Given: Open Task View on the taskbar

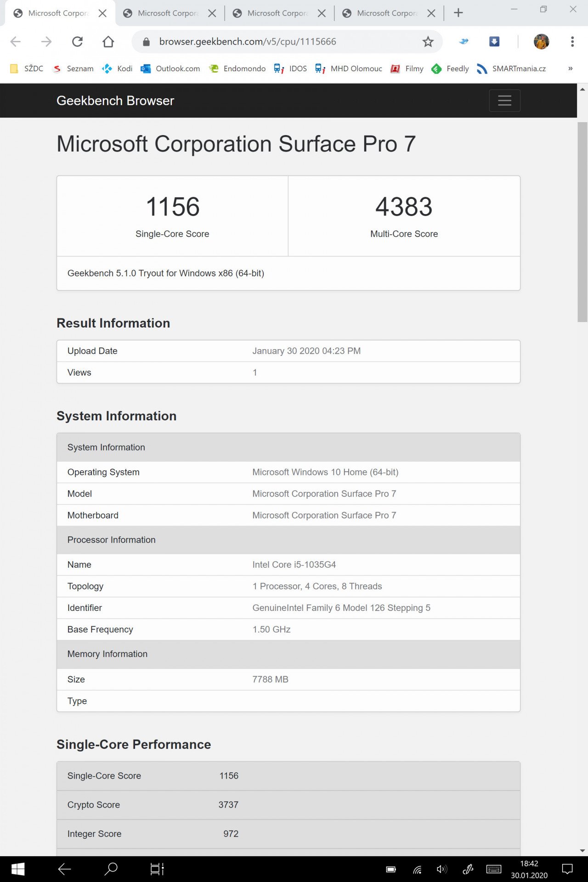Looking at the screenshot, I should (x=157, y=869).
